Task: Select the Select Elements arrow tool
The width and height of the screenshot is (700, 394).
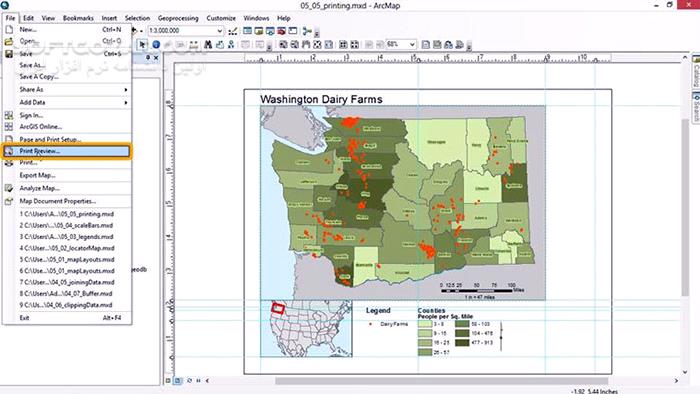Action: coord(142,44)
